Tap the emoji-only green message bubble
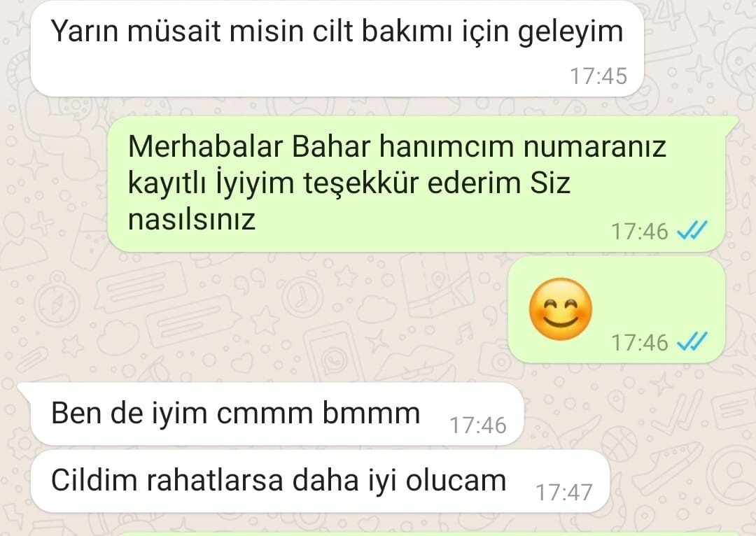This screenshot has height=536, width=756. (617, 309)
